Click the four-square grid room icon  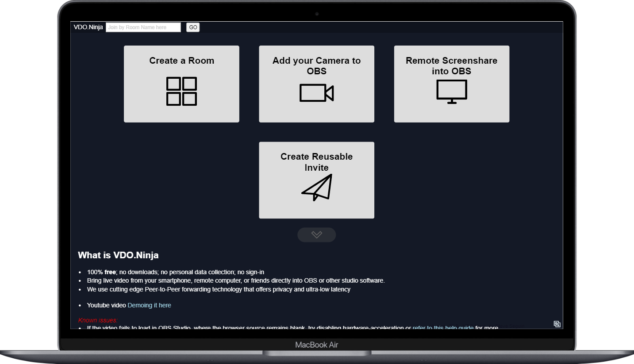pos(181,92)
